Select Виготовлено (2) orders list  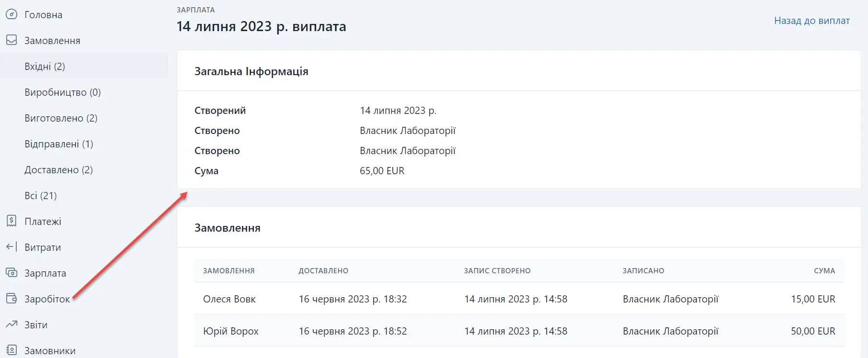pyautogui.click(x=61, y=118)
